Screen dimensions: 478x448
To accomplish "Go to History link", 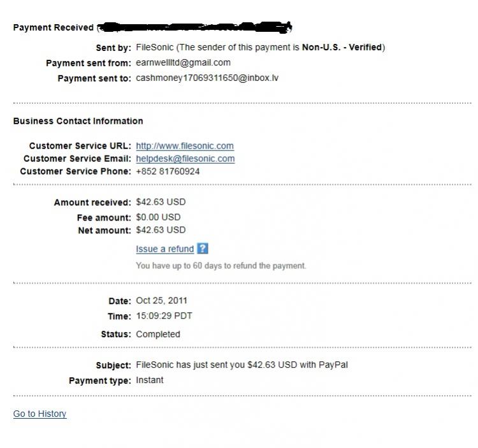I will click(x=40, y=414).
